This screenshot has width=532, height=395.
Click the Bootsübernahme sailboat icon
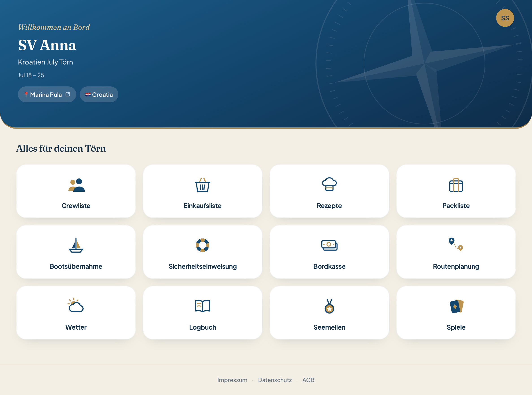click(x=76, y=245)
